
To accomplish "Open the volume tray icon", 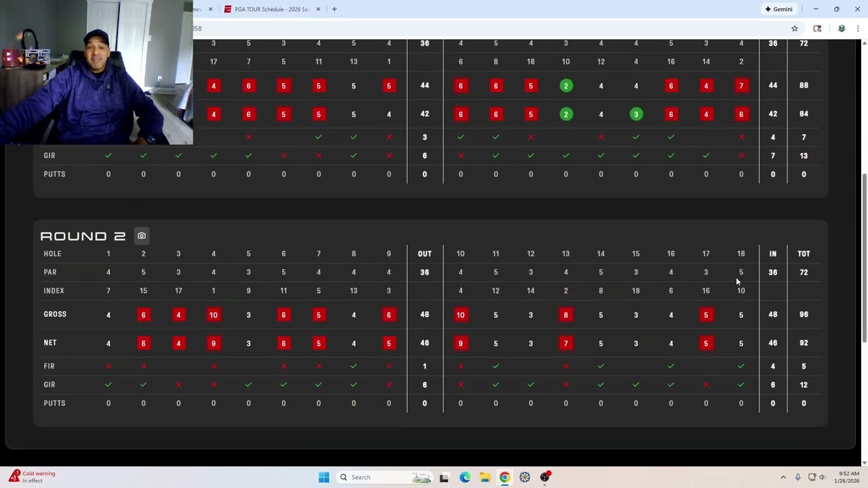I will pos(822,477).
